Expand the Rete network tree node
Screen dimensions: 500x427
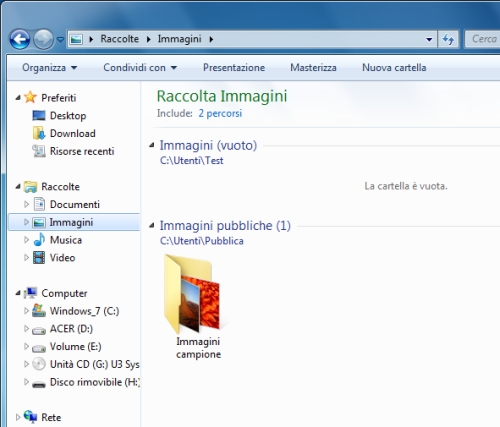tap(18, 417)
